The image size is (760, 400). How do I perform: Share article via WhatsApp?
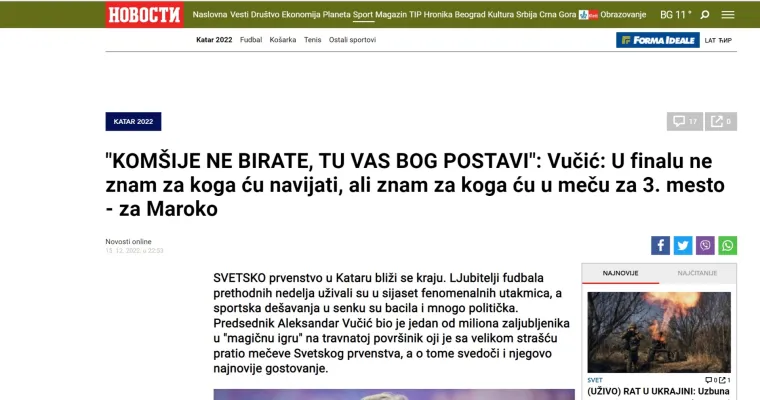coord(728,245)
